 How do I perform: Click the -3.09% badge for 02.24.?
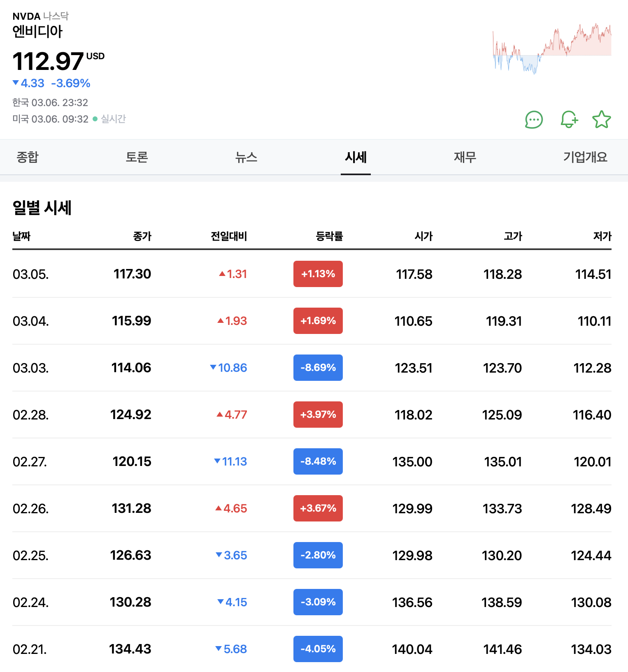point(318,602)
